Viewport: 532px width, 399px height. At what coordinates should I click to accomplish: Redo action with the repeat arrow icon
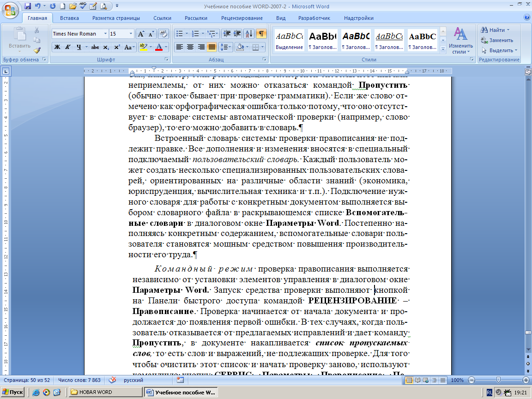[53, 6]
